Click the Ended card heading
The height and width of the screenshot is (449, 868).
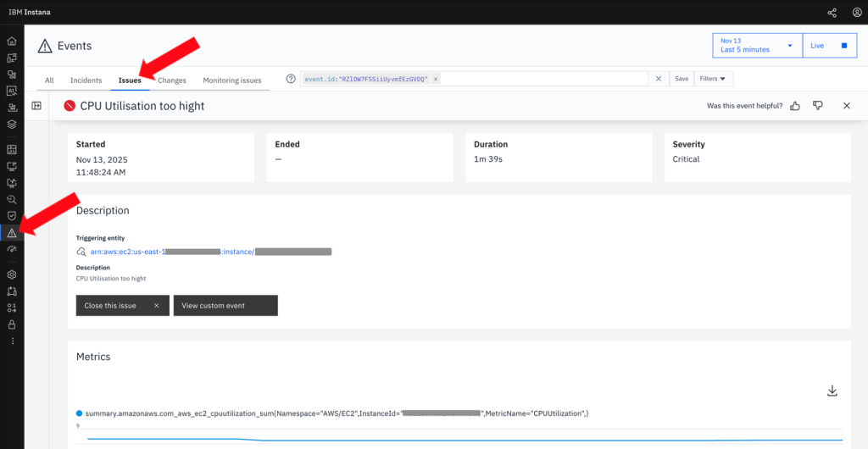[287, 144]
